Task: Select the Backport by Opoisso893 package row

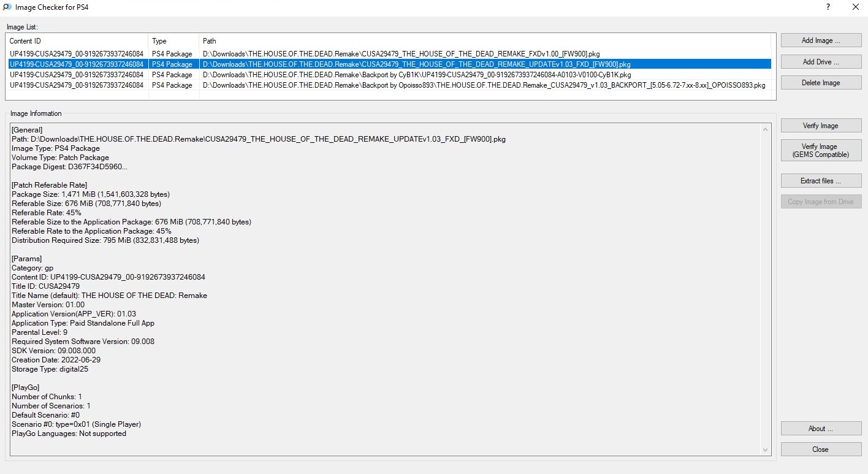Action: point(388,85)
